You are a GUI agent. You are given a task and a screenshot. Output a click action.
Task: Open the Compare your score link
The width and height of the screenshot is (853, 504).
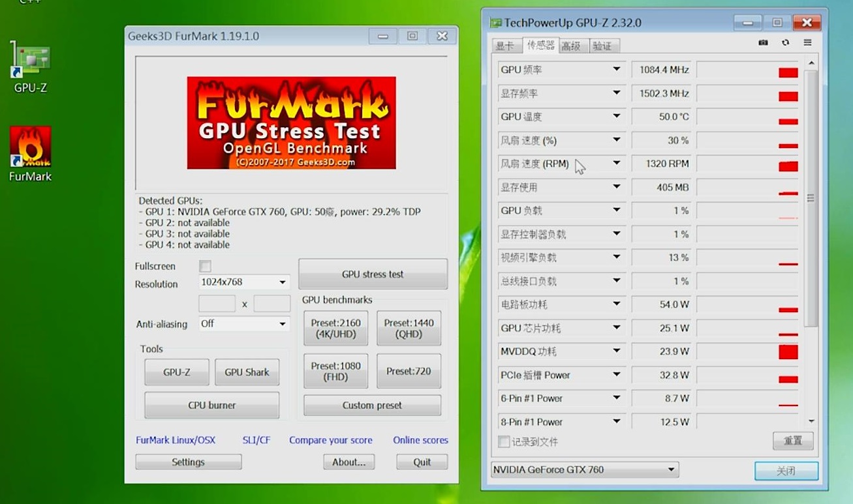click(x=330, y=440)
